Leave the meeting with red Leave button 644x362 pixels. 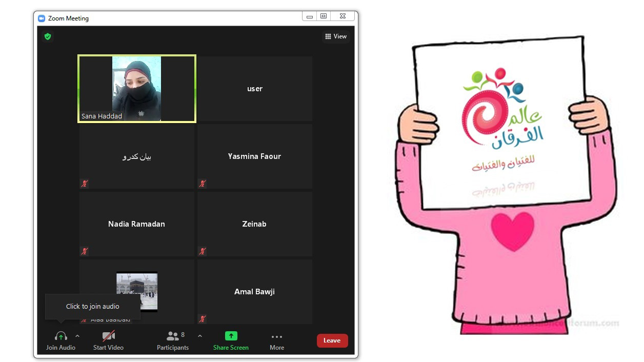[332, 340]
